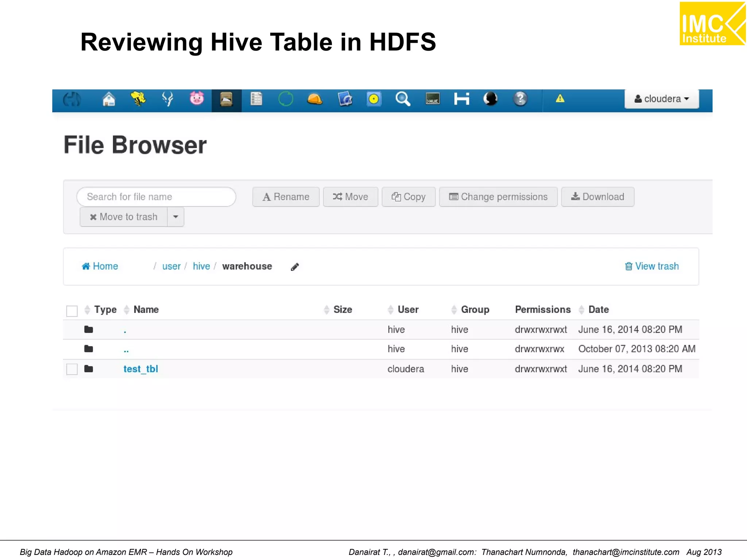Open the View trash link

coord(652,267)
